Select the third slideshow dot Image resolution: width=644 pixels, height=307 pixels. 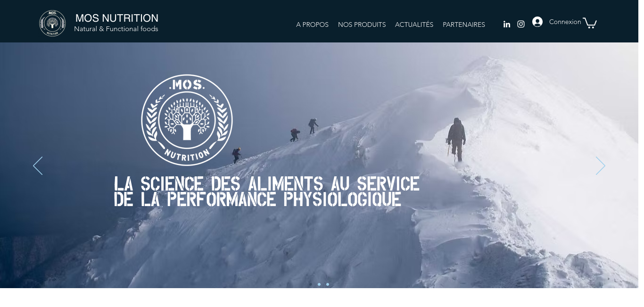coord(328,284)
